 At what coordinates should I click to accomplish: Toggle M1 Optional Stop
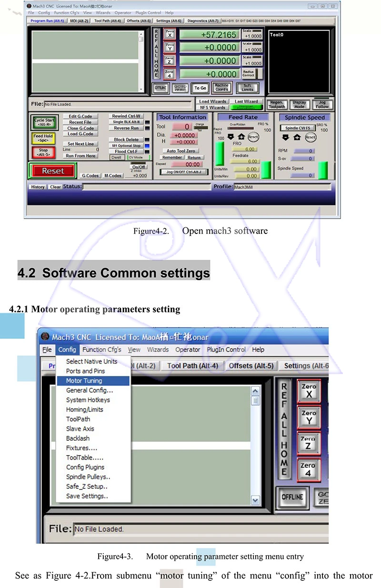[x=126, y=146]
